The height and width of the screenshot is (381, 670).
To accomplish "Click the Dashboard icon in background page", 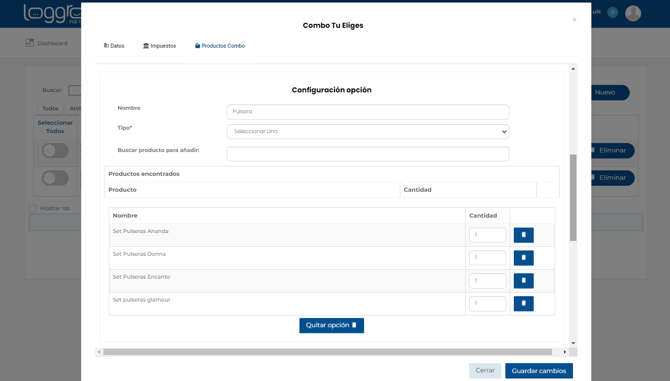I will tap(29, 43).
